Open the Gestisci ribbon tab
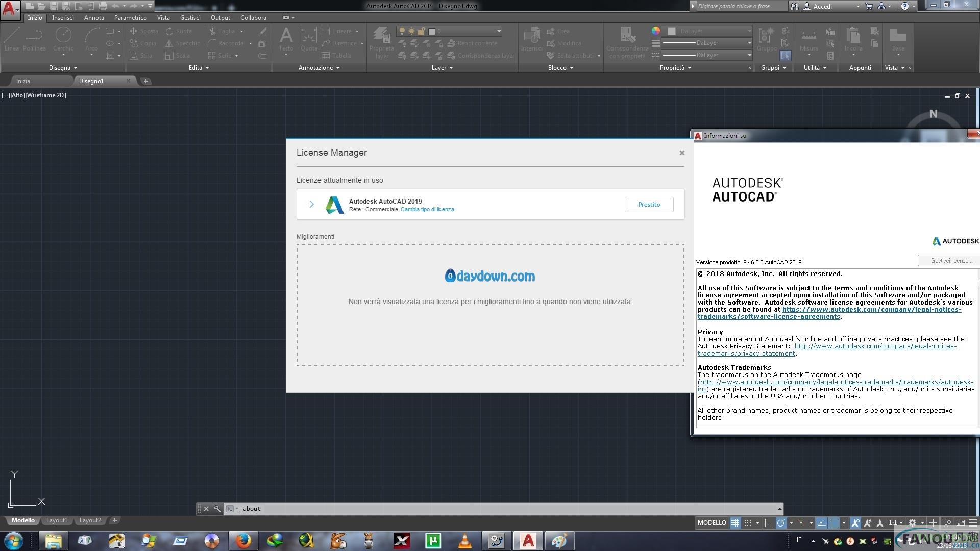980x551 pixels. [x=190, y=18]
